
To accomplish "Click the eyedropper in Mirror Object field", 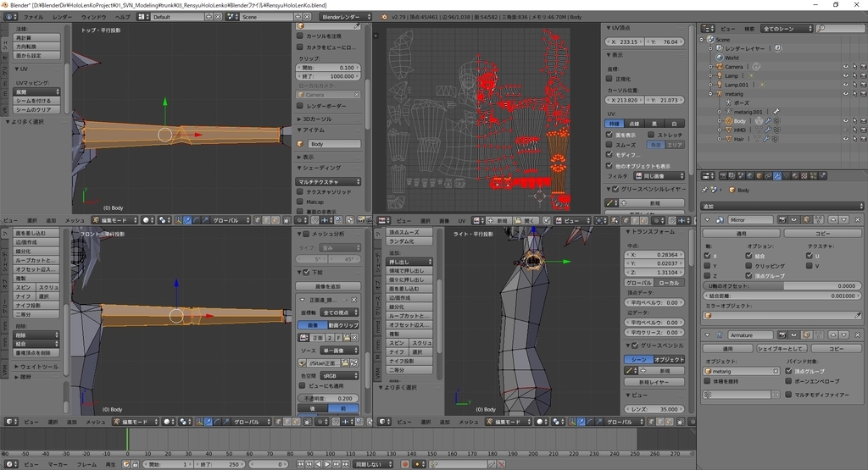I will point(858,315).
